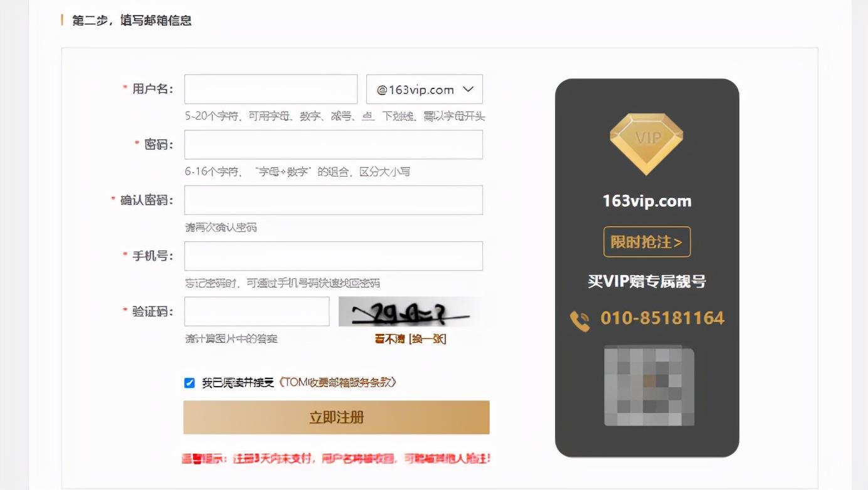
Task: Click the 买VIP赠专属靓号 promo text
Action: pos(647,281)
